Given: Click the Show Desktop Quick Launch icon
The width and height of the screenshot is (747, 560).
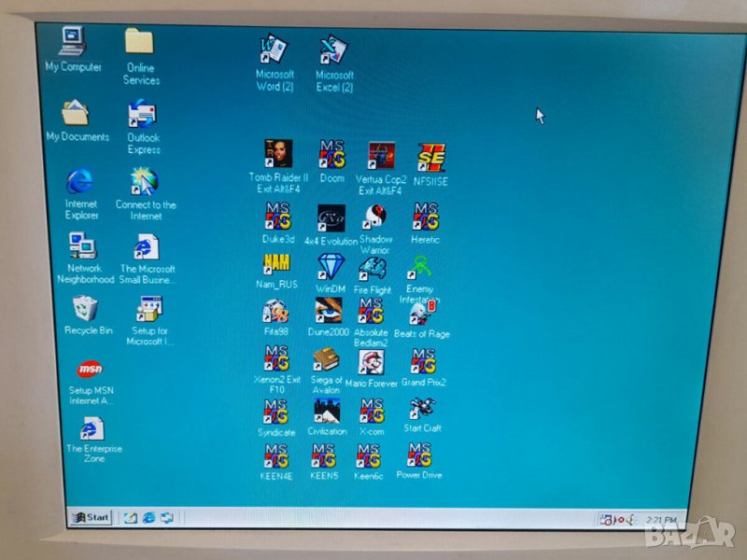Looking at the screenshot, I should (131, 517).
